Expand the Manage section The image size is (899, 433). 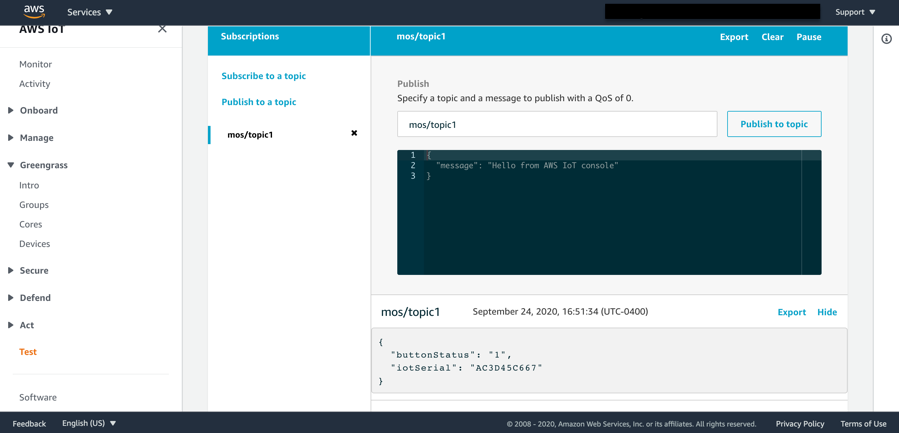coord(31,138)
